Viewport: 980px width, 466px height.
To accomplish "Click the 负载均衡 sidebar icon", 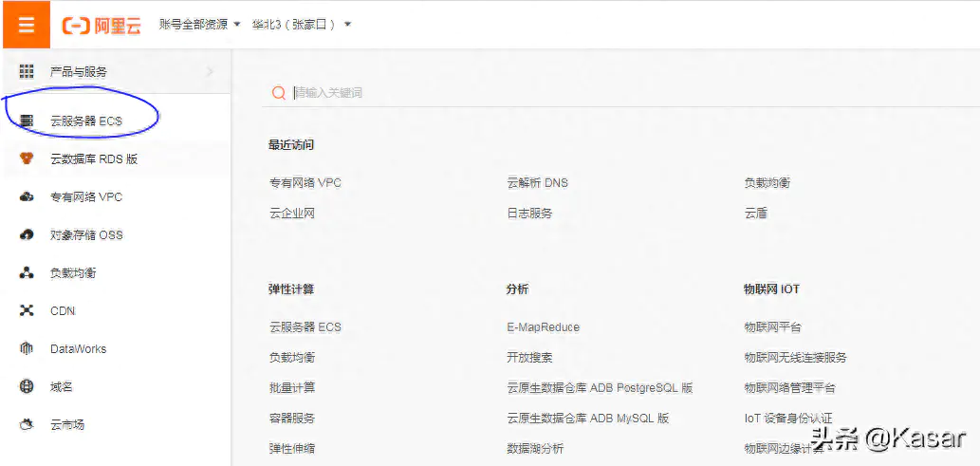I will pyautogui.click(x=27, y=273).
